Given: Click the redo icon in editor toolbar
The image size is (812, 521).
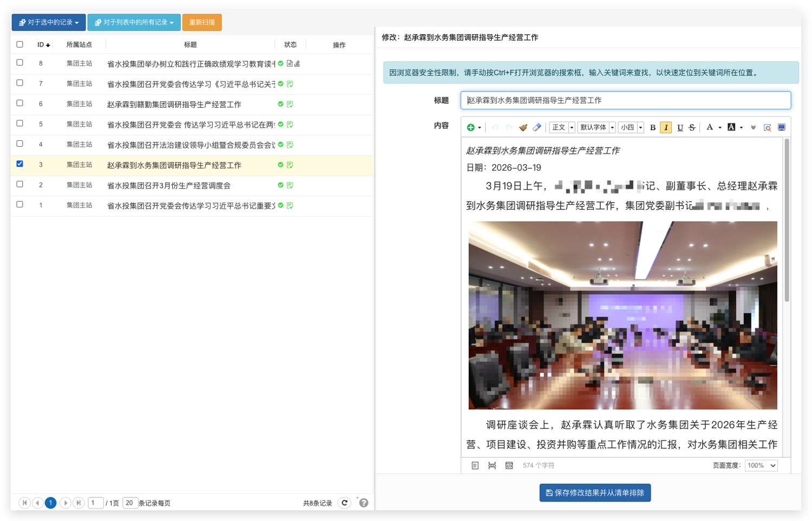Looking at the screenshot, I should [x=509, y=127].
